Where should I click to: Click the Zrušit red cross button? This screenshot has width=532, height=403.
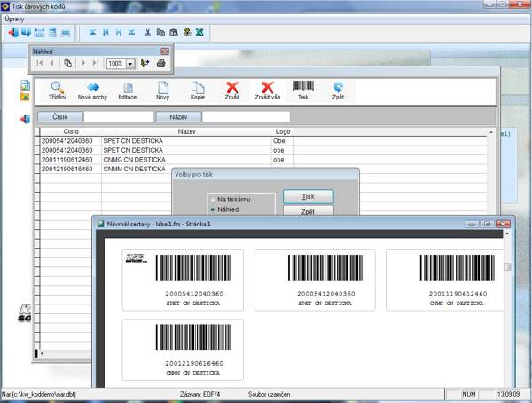tap(232, 91)
